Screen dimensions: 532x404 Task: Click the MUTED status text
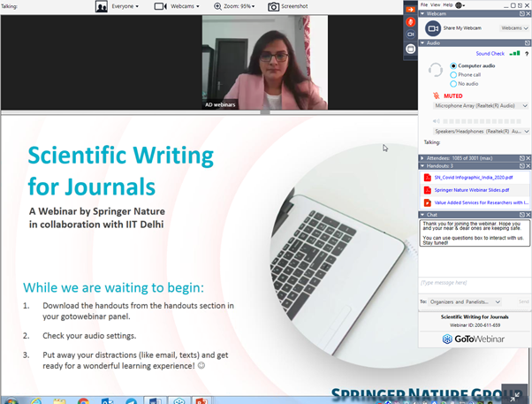coord(453,96)
